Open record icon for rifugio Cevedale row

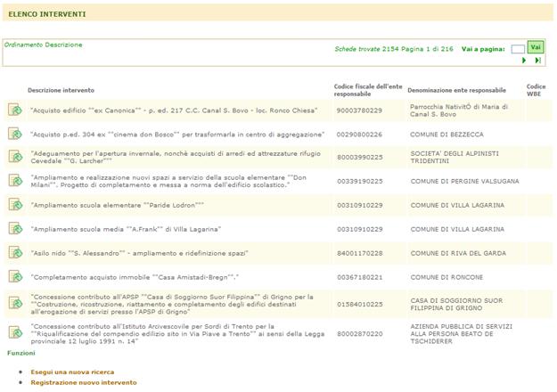(x=15, y=157)
